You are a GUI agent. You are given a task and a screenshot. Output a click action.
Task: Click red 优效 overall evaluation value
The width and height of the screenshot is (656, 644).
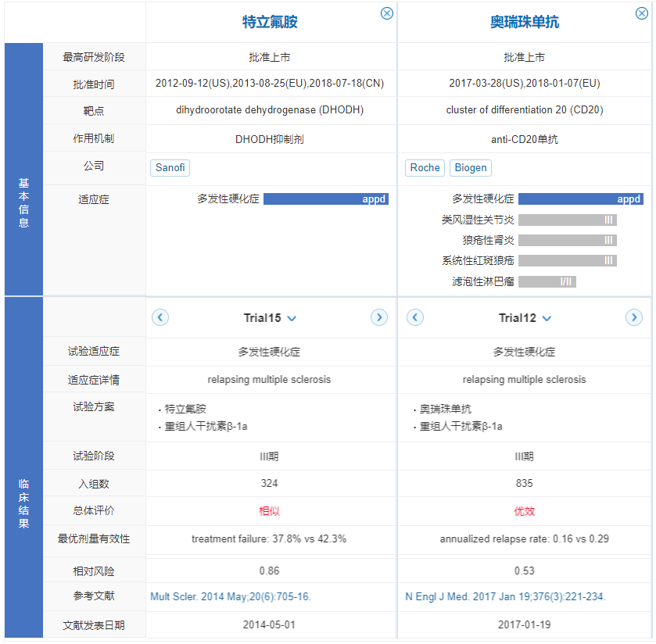click(x=524, y=511)
